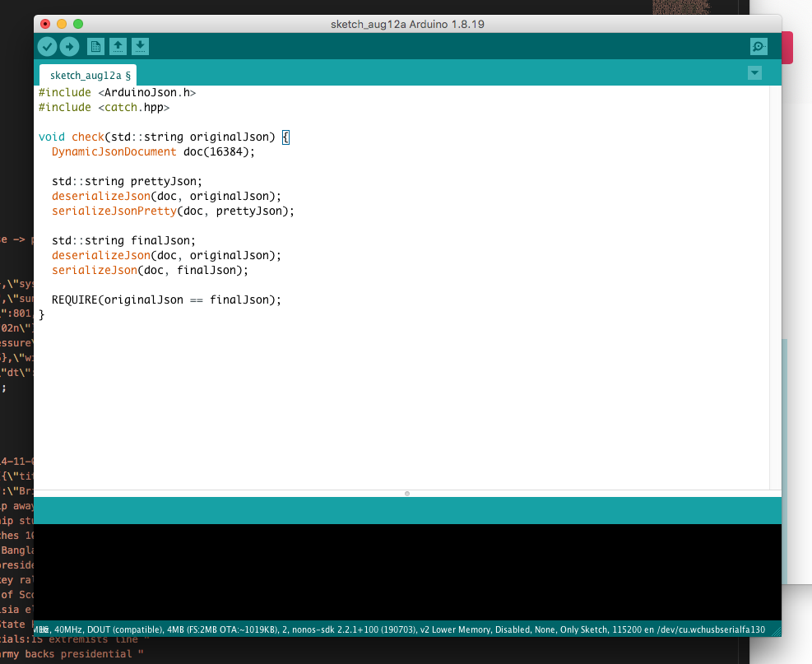Viewport: 812px width, 664px height.
Task: Click the highlighted opening brace bracket
Action: tap(285, 137)
